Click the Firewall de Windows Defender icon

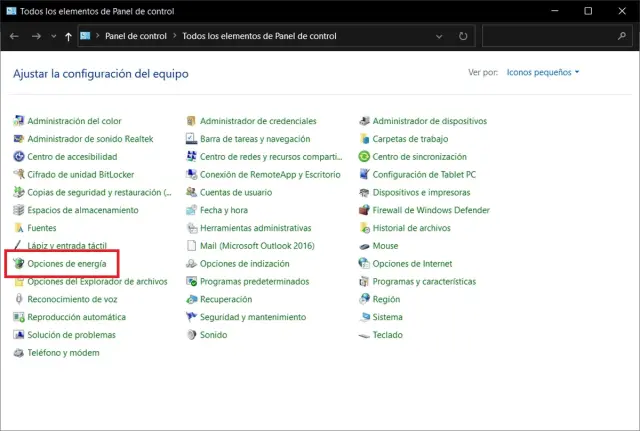coord(364,210)
